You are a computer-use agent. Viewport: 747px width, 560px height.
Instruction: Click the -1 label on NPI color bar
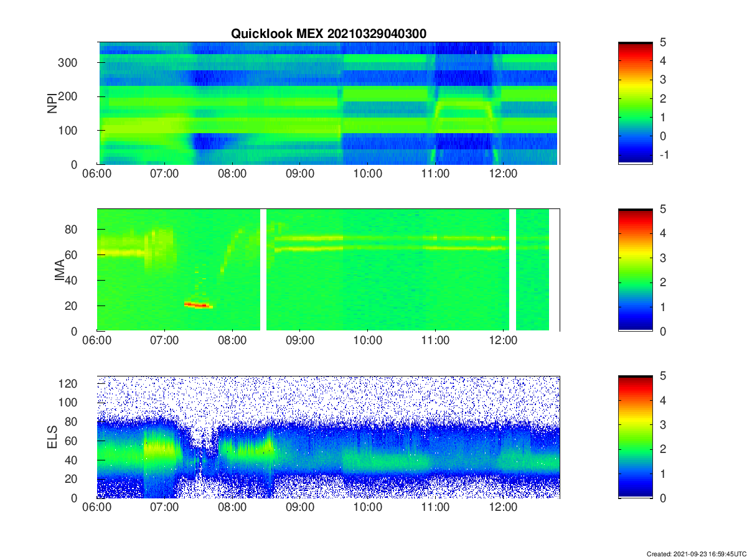click(665, 155)
